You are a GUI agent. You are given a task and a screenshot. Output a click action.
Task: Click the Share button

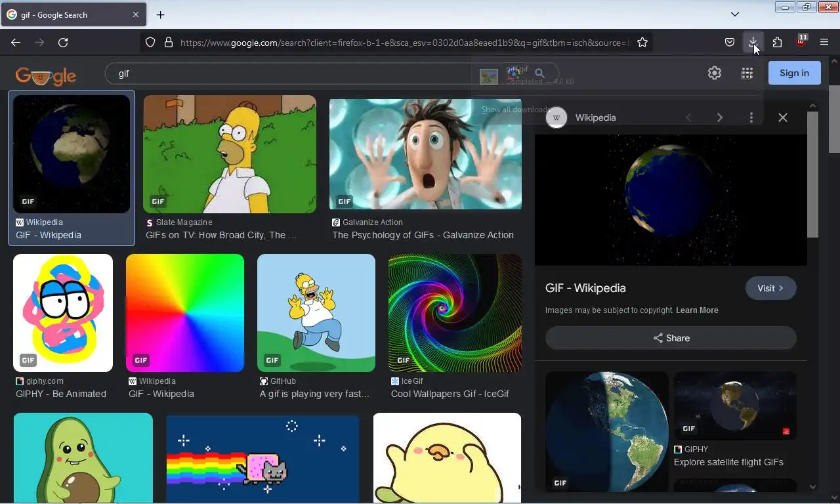click(671, 338)
